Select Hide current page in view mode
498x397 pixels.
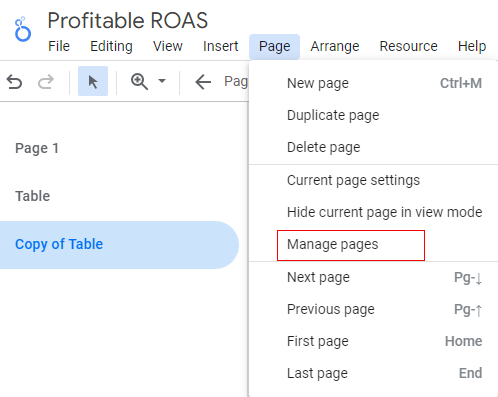(x=373, y=212)
